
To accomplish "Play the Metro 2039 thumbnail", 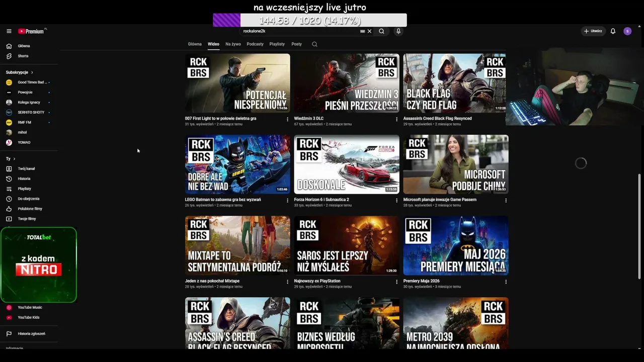I will point(456,323).
